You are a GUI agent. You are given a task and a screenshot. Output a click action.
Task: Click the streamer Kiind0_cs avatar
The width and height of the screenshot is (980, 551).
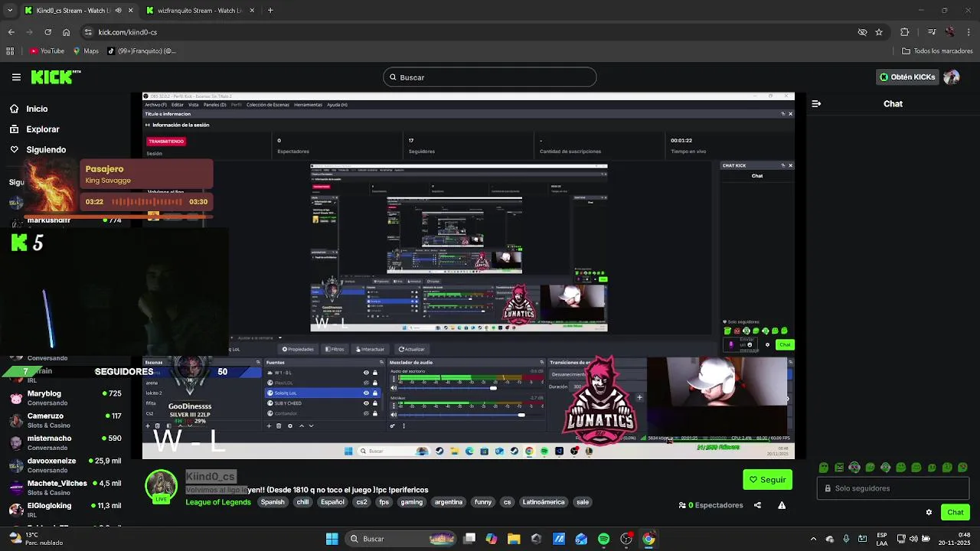[161, 487]
